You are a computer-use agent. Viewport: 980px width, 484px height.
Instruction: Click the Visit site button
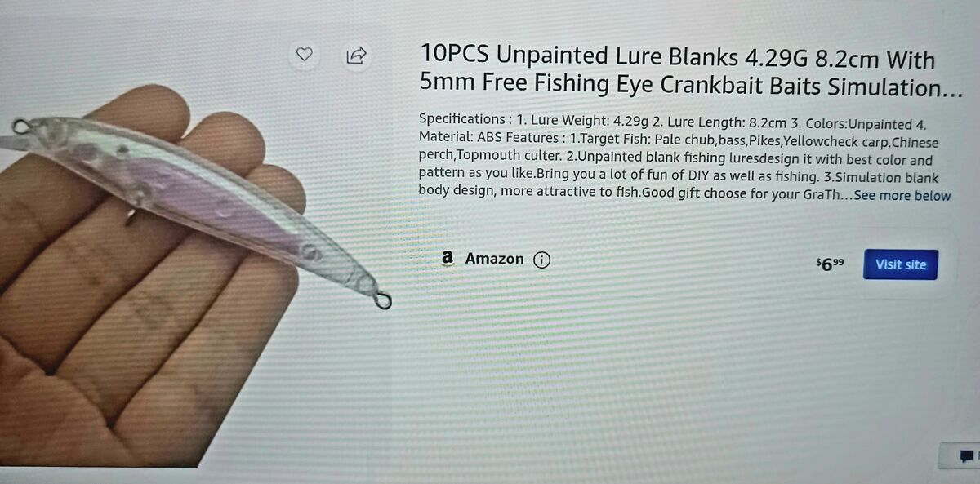(x=901, y=264)
